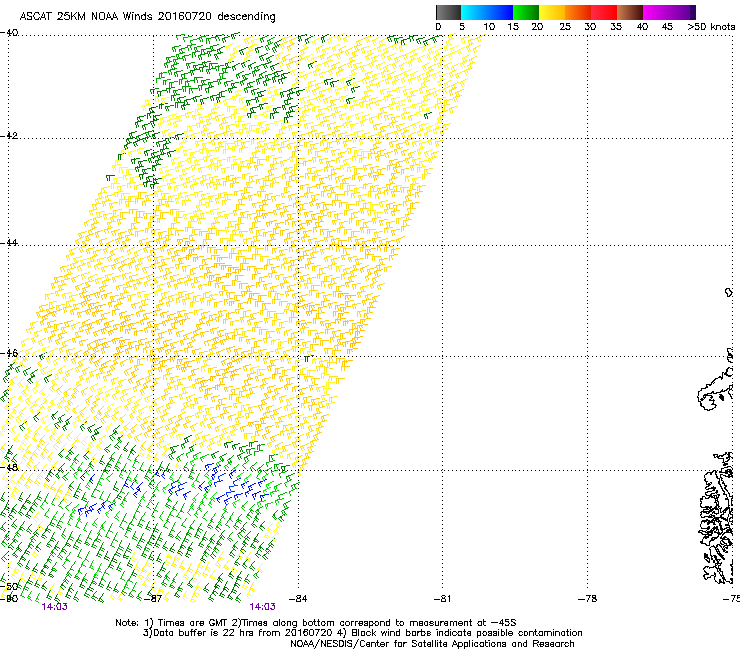Viewport: 740px width, 650px height.
Task: Click the -46 latitude axis label
Action: 9,353
